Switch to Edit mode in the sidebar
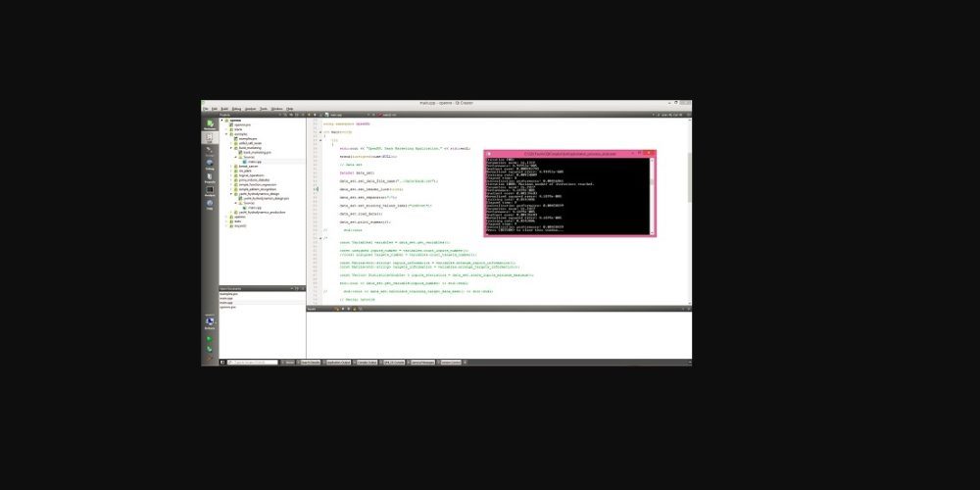Image resolution: width=980 pixels, height=490 pixels. point(210,139)
